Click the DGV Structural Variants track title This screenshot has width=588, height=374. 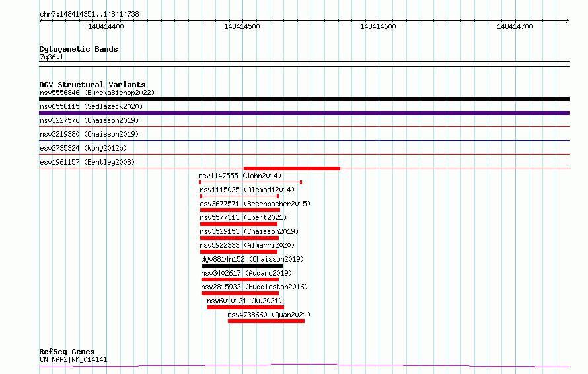92,85
